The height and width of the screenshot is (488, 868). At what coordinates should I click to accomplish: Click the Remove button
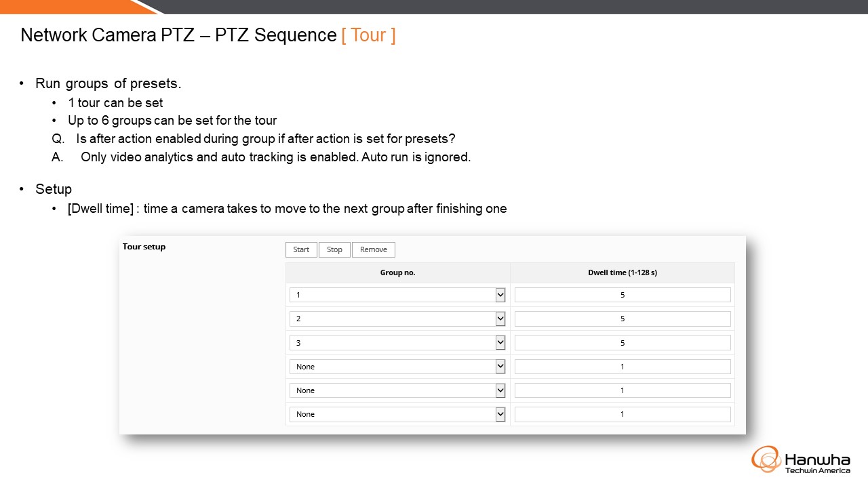click(374, 249)
